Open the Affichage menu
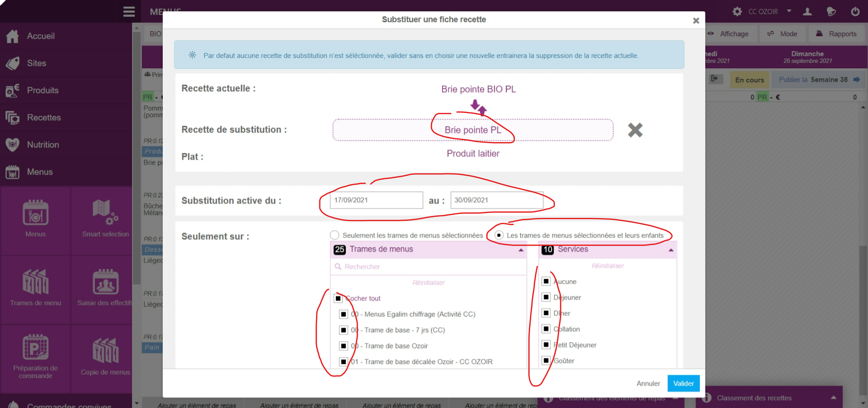Image resolution: width=868 pixels, height=408 pixels. click(x=728, y=34)
